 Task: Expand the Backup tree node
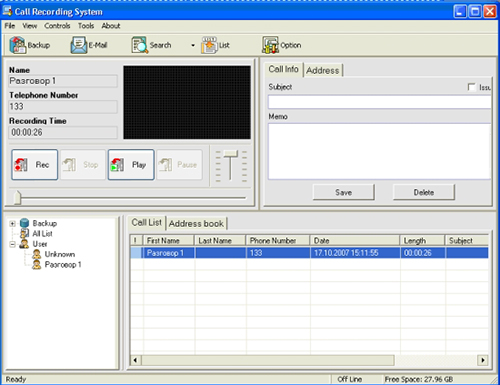13,223
